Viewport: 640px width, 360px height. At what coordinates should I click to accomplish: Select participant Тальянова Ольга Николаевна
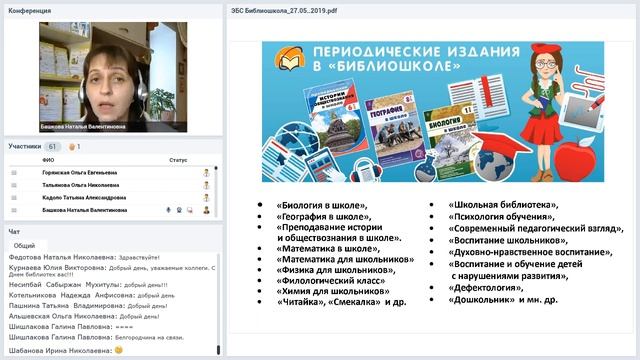[x=81, y=185]
